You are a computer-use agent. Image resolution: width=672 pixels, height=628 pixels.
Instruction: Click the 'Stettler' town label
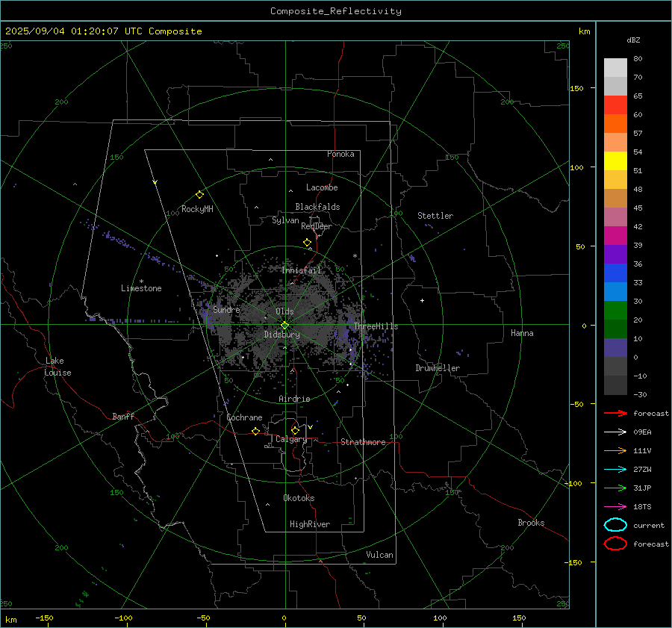point(435,216)
